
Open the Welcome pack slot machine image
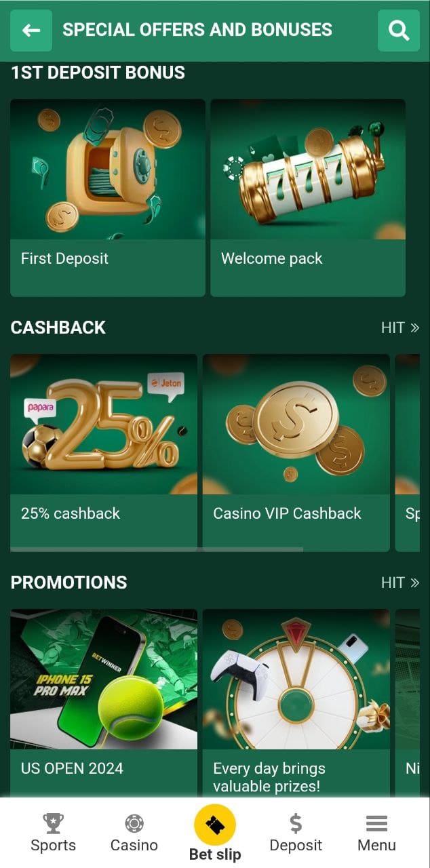308,170
